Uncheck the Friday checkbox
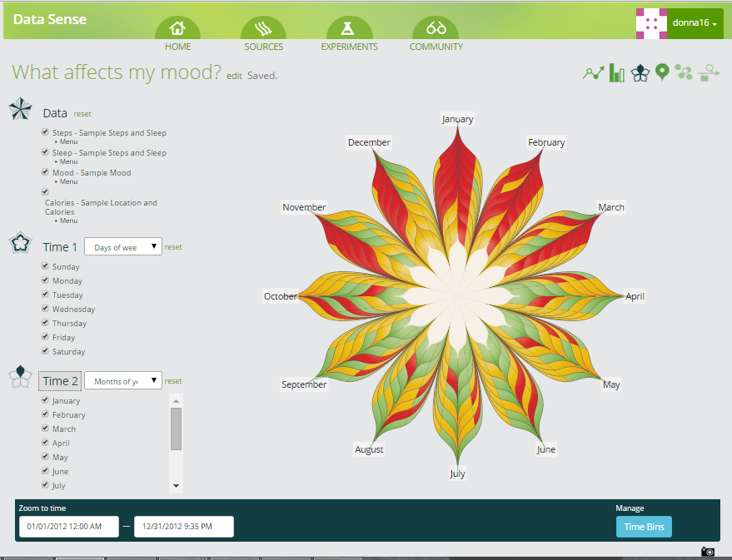The height and width of the screenshot is (560, 732). pos(45,337)
